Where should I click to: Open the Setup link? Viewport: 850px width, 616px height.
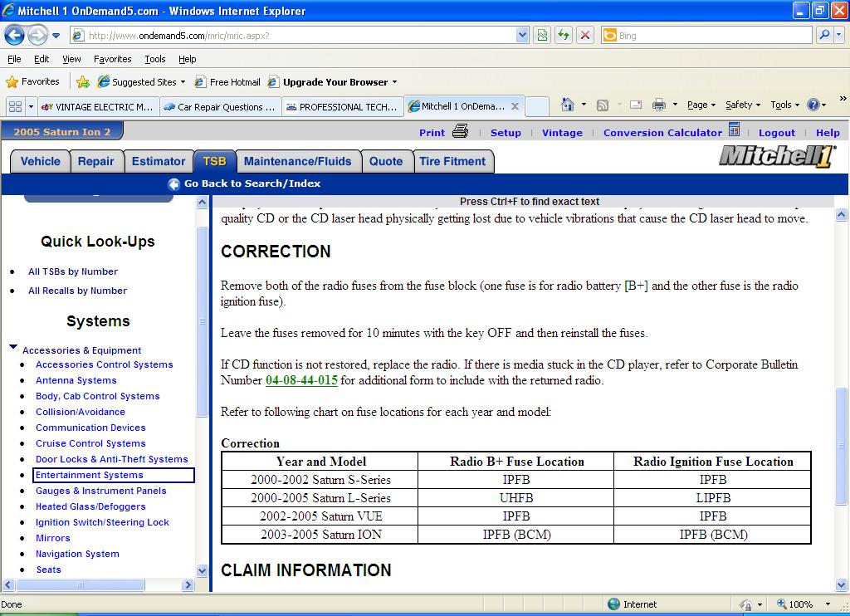(x=506, y=133)
